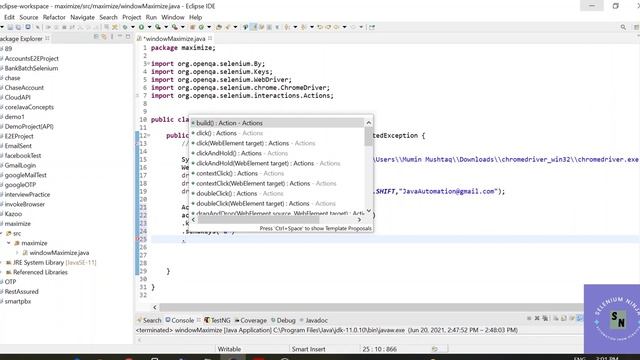Select JRE System Library node
This screenshot has width=640, height=360.
51,262
